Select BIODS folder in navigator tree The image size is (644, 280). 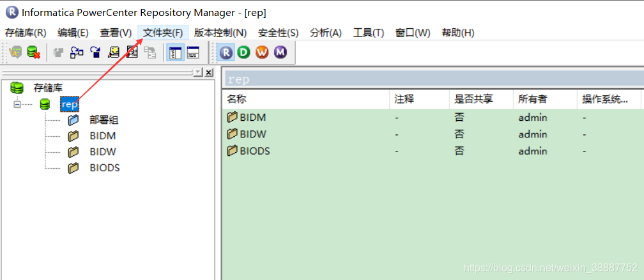105,167
